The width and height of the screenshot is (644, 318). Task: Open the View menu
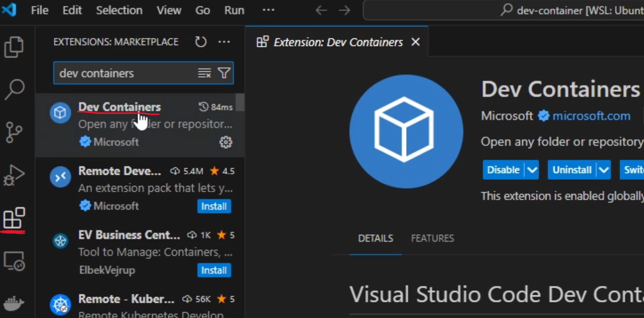pyautogui.click(x=169, y=10)
